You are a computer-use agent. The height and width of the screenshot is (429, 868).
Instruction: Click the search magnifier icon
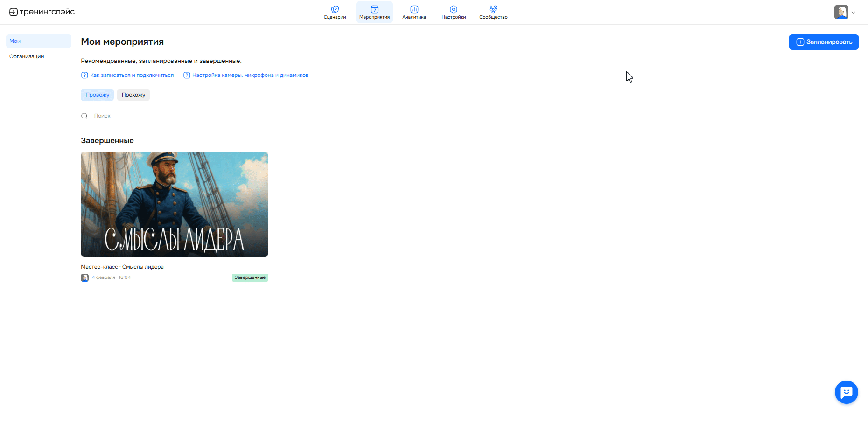click(x=84, y=116)
